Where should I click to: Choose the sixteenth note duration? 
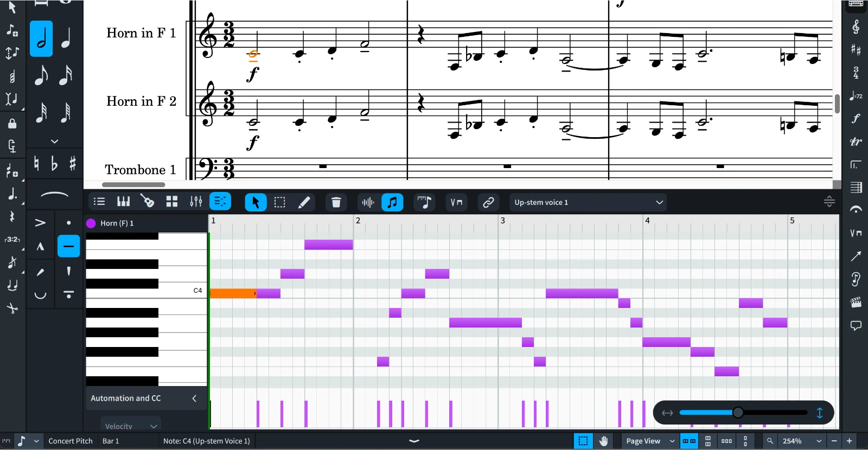coord(66,75)
